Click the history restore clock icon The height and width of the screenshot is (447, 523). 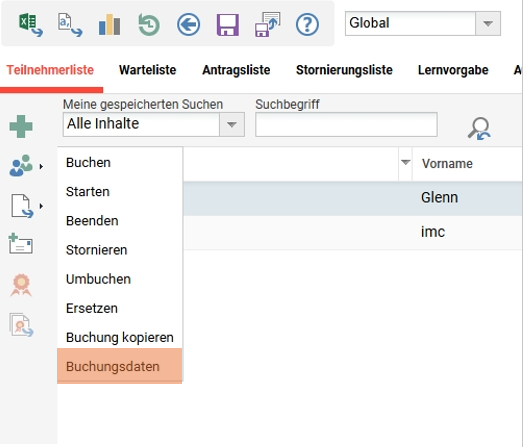pos(149,24)
